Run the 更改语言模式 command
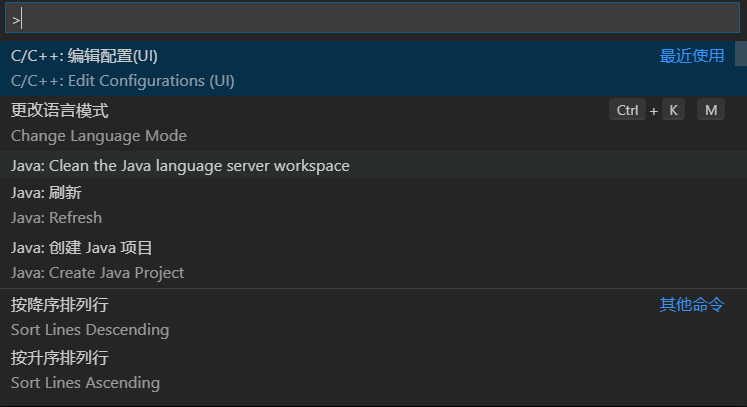Viewport: 747px width, 407px height. point(60,111)
